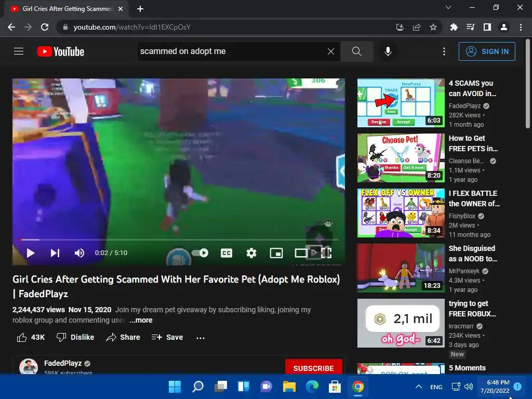Open the clock and date panel

point(495,387)
